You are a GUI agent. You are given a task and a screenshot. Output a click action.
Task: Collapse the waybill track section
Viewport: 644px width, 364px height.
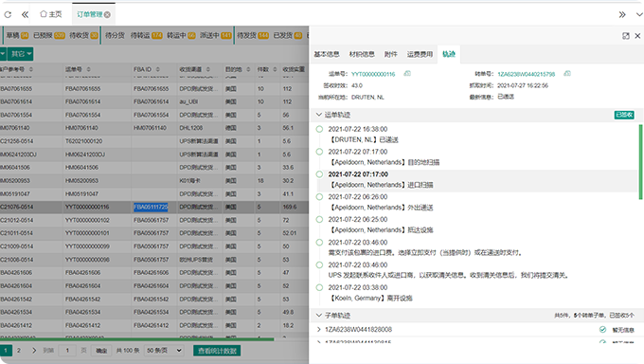click(319, 115)
